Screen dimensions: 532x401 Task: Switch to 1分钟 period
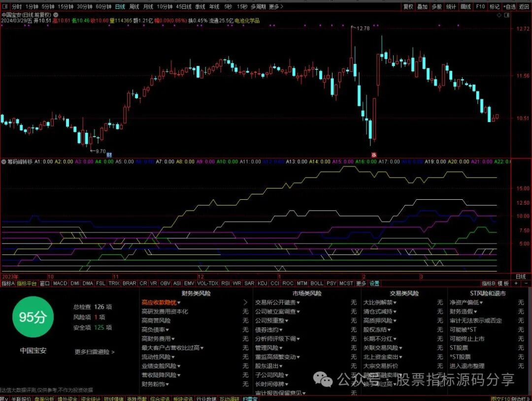click(32, 6)
